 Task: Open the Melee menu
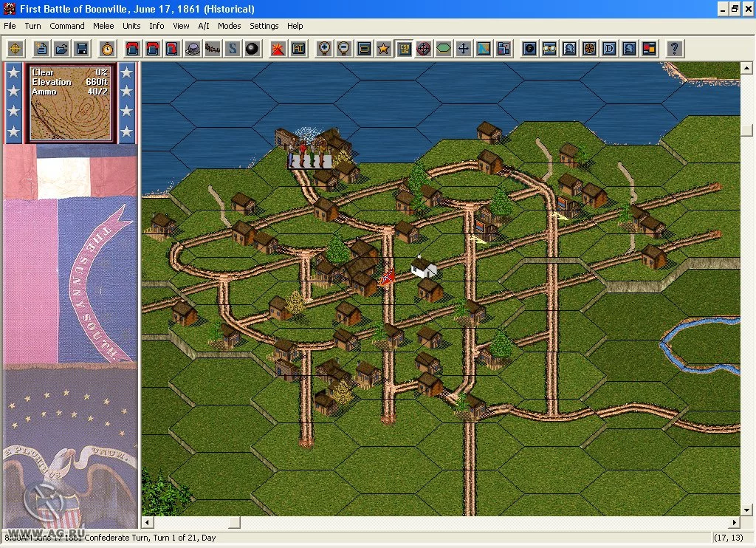coord(103,26)
